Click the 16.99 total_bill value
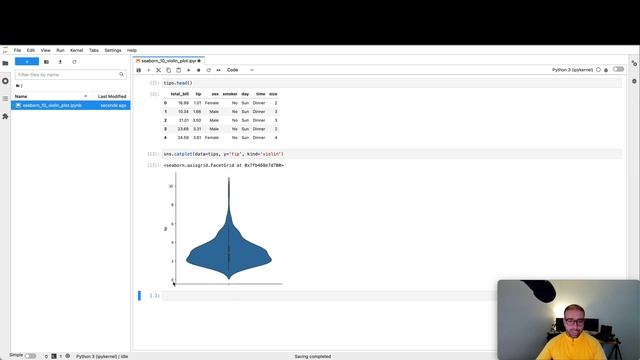Screen dimensions: 640x360 click(x=183, y=103)
